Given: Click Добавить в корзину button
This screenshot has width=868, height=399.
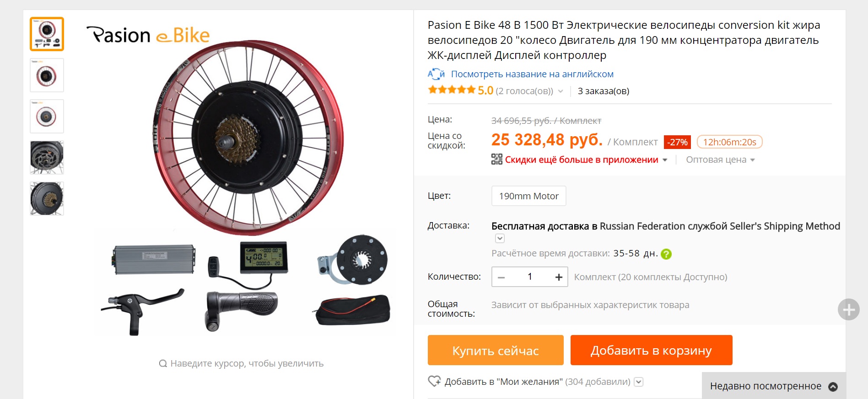Looking at the screenshot, I should click(651, 350).
